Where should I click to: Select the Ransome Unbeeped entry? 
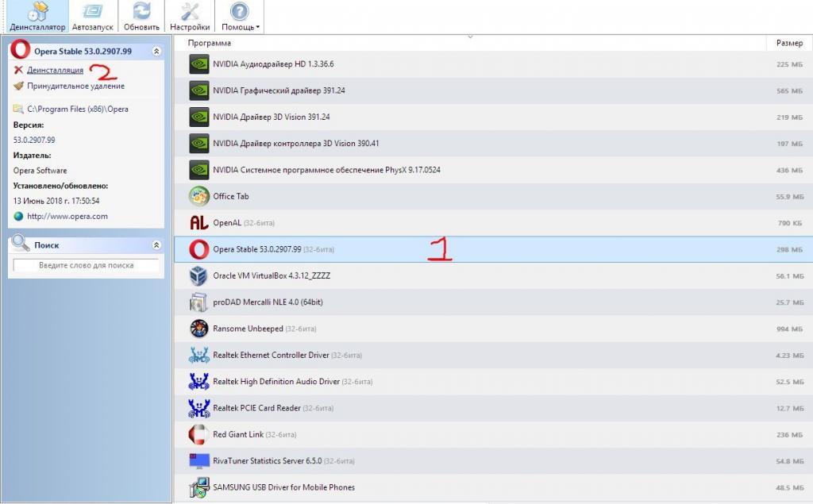[493, 329]
